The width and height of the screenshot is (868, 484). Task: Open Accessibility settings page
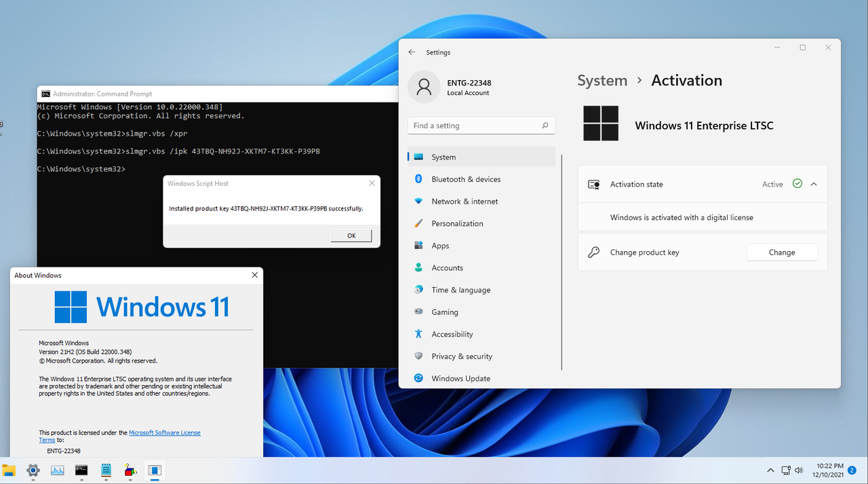click(481, 334)
